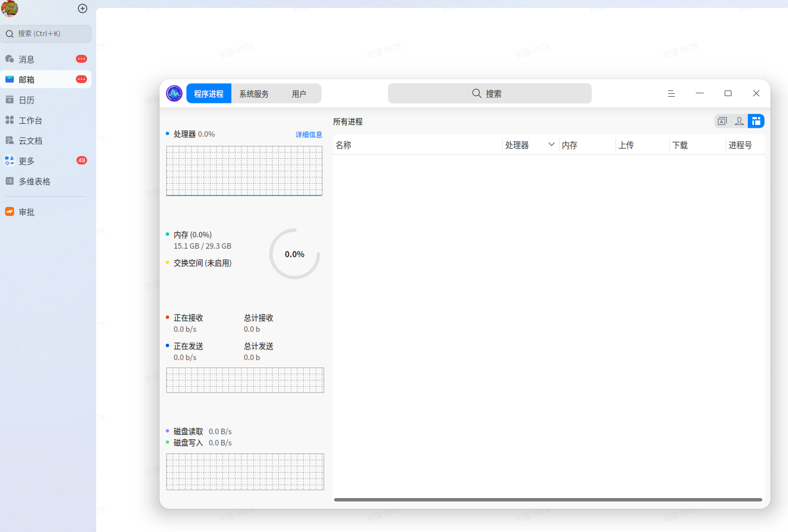Switch to the 程序进程 tab
This screenshot has width=788, height=532.
[209, 94]
